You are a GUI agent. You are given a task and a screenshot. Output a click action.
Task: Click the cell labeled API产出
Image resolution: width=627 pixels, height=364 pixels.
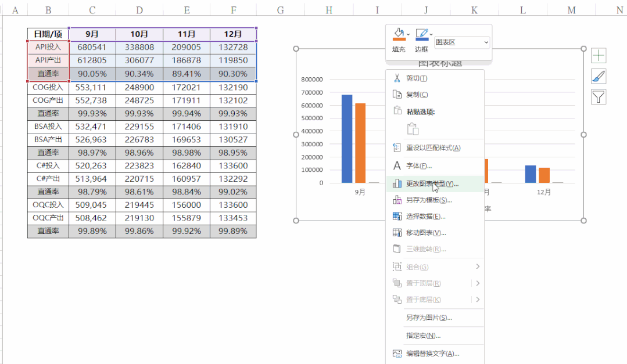48,60
